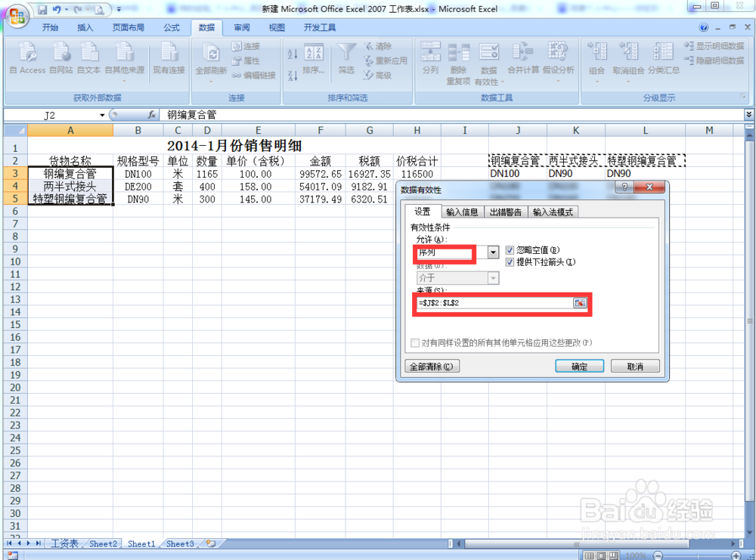756x560 pixels.
Task: Click 显示明细数据 button
Action: (714, 46)
